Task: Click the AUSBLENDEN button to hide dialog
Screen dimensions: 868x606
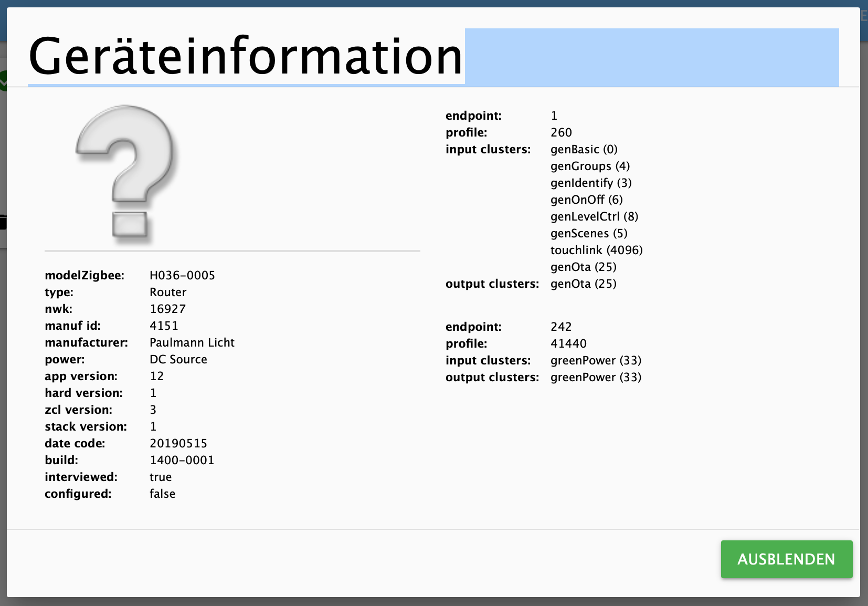Action: pyautogui.click(x=786, y=559)
